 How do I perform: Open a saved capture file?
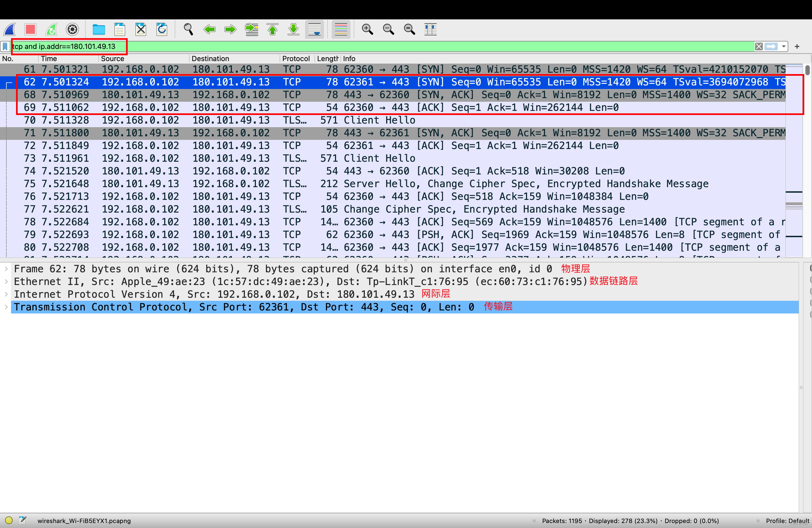coord(99,29)
